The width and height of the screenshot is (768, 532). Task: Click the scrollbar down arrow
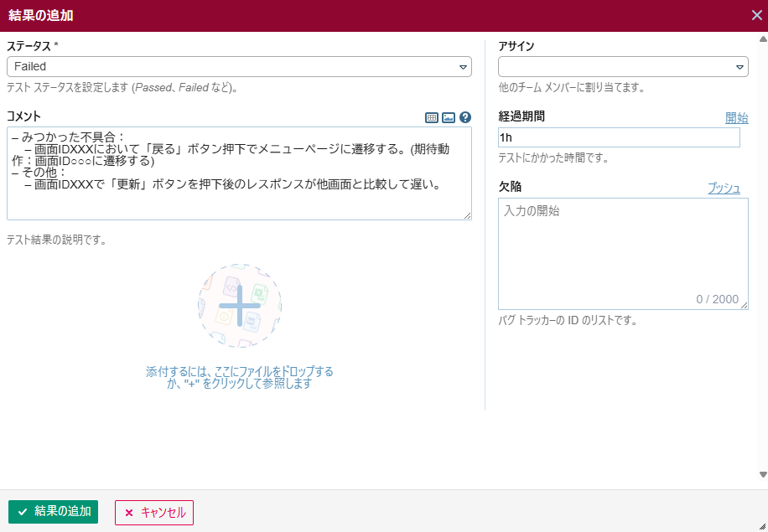click(x=762, y=474)
